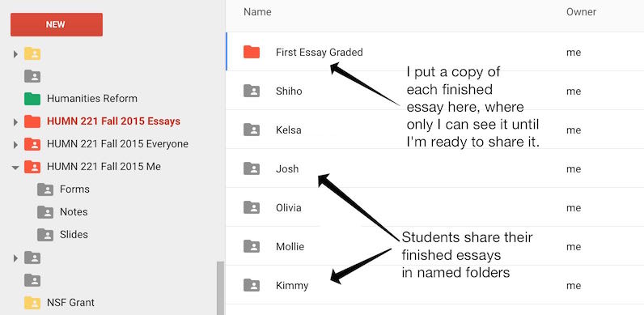This screenshot has height=315, width=644.
Task: Click owner 'me' in the Shiho row
Action: click(x=574, y=92)
